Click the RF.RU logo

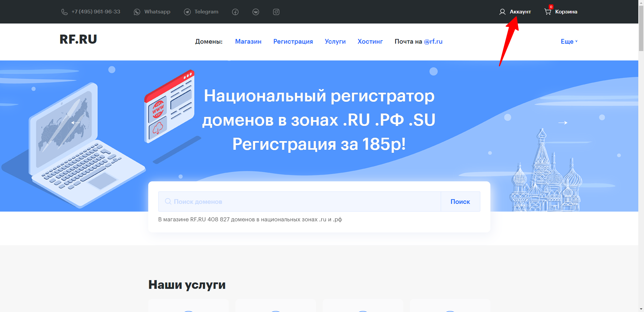coord(78,39)
